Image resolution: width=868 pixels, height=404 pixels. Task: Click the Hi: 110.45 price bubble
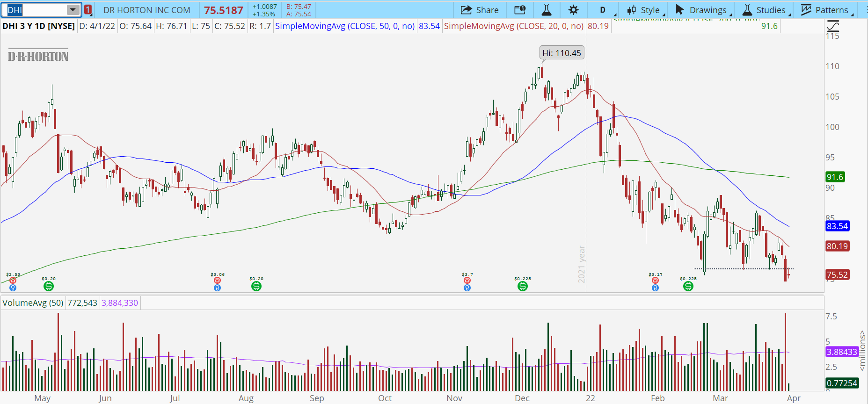coord(562,53)
